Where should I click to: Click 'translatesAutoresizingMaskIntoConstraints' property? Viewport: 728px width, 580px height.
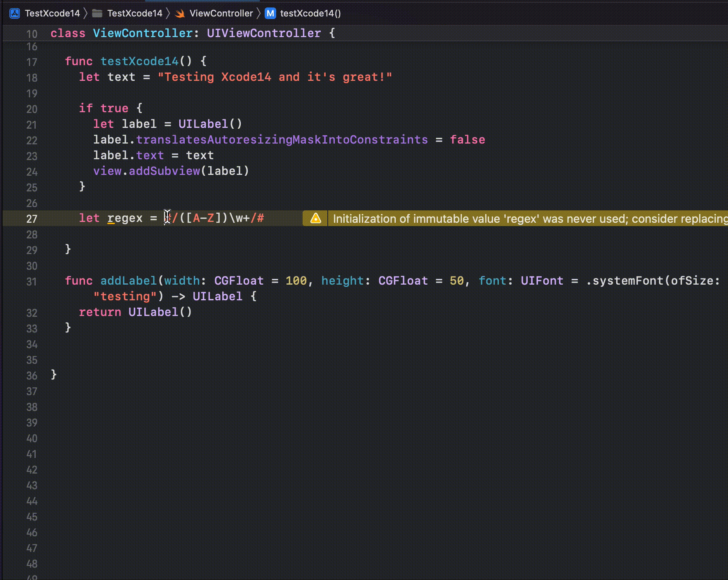pos(282,139)
